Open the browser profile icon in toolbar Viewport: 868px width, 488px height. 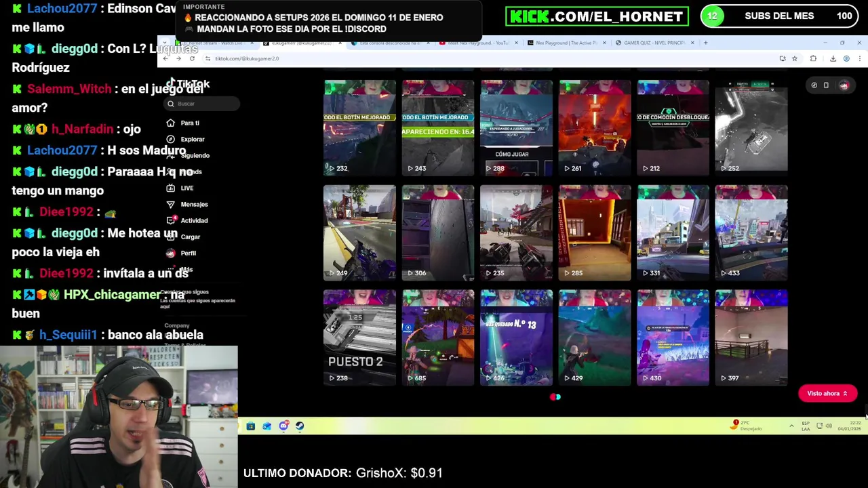point(846,58)
